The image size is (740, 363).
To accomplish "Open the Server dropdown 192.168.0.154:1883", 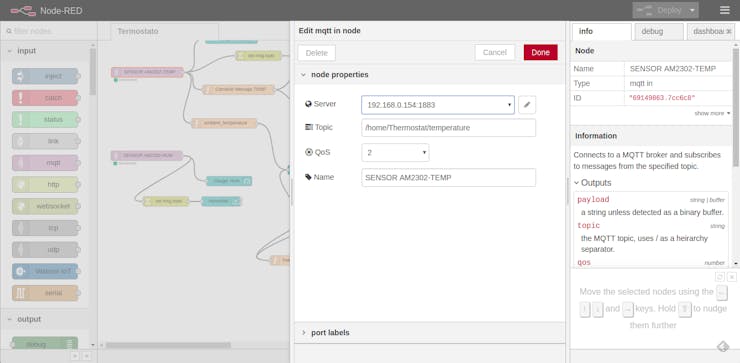I will 438,105.
